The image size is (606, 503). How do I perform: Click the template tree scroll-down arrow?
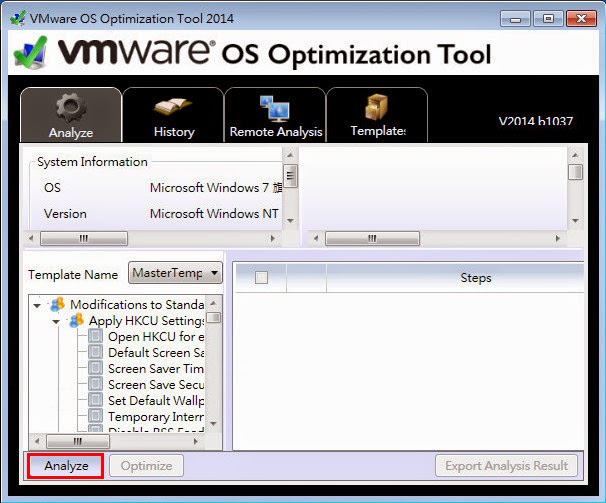tap(213, 424)
